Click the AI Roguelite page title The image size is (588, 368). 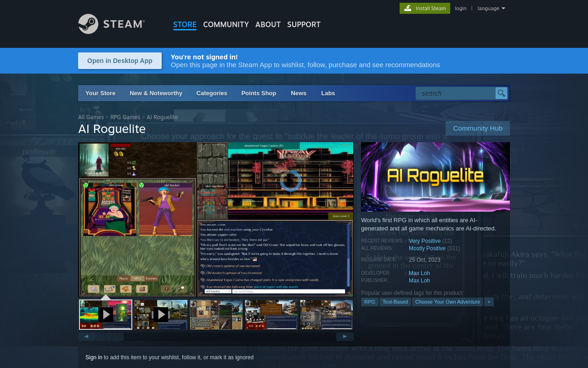point(112,129)
